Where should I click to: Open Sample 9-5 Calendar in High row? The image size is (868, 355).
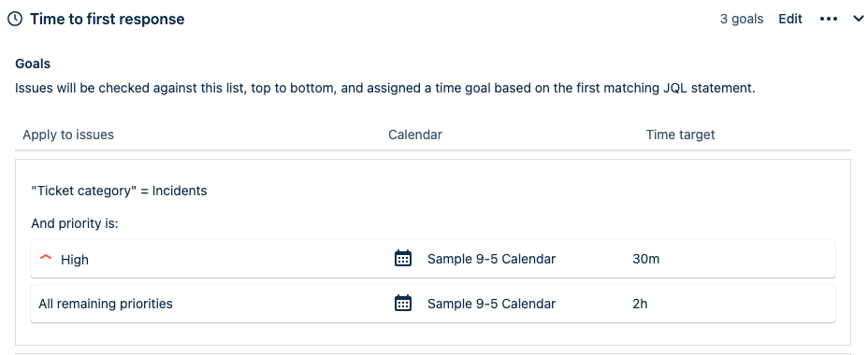pyautogui.click(x=492, y=259)
